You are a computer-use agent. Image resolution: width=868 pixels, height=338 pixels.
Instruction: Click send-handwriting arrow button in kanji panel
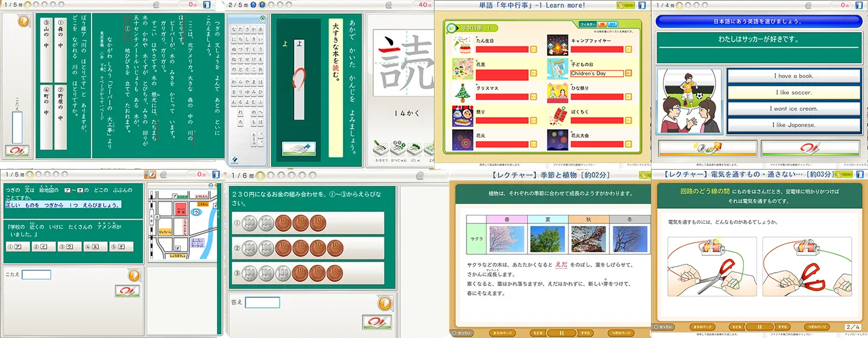299,150
